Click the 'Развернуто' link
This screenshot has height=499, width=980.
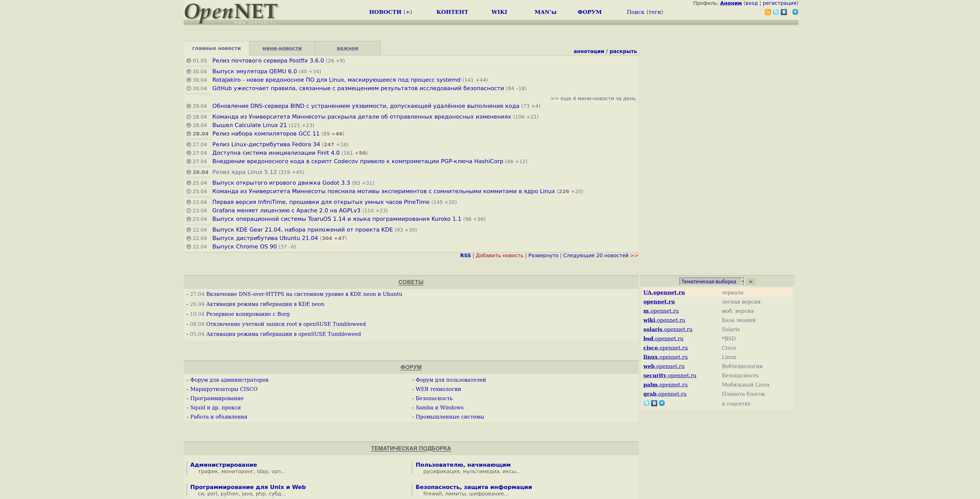543,256
